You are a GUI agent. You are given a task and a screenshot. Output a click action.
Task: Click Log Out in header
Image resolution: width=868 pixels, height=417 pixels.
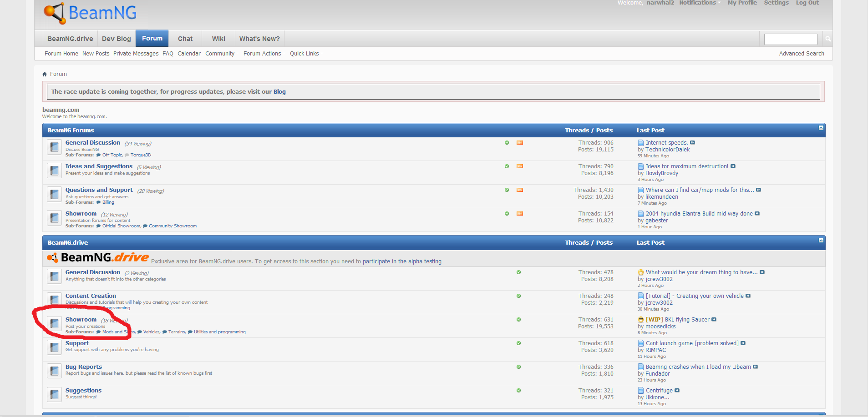[807, 3]
